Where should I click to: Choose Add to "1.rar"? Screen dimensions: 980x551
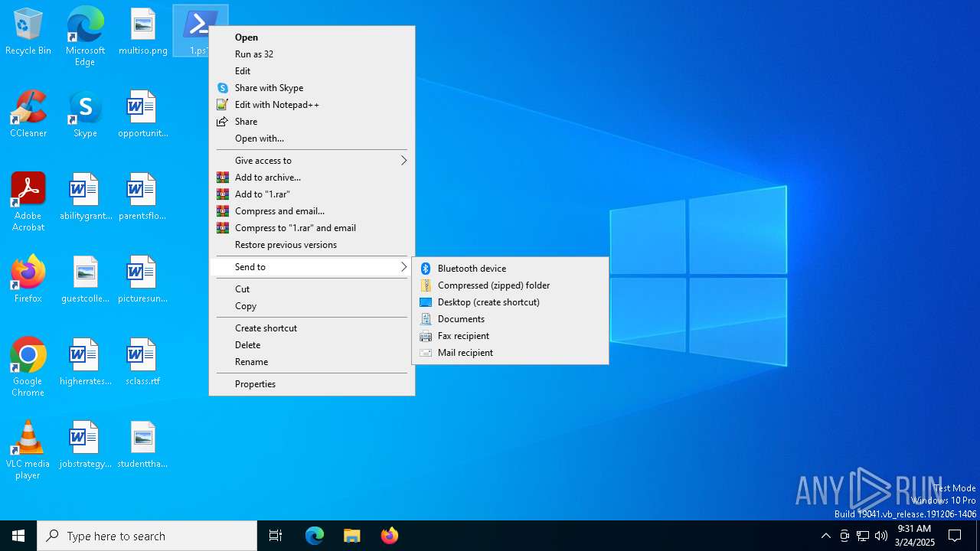(312, 194)
